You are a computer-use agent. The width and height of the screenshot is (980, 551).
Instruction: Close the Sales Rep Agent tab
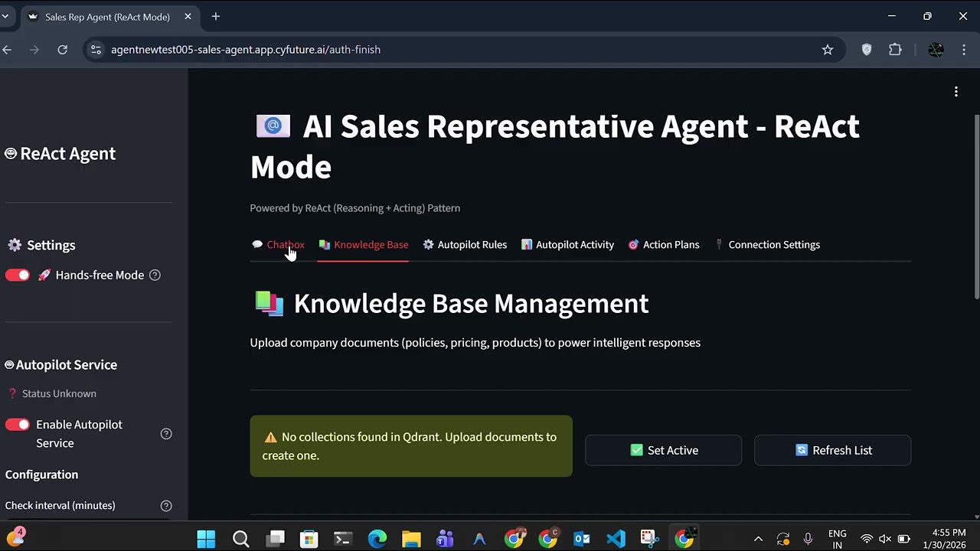pos(188,17)
